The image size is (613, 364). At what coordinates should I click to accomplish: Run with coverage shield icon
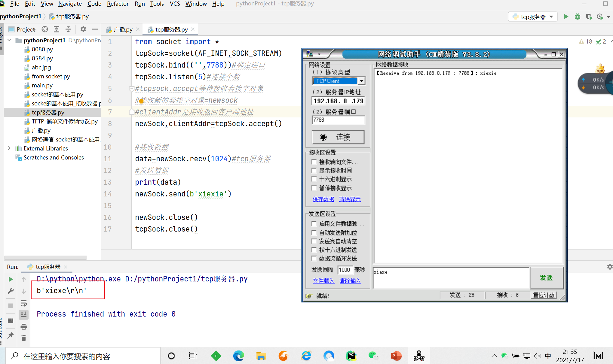tap(589, 17)
